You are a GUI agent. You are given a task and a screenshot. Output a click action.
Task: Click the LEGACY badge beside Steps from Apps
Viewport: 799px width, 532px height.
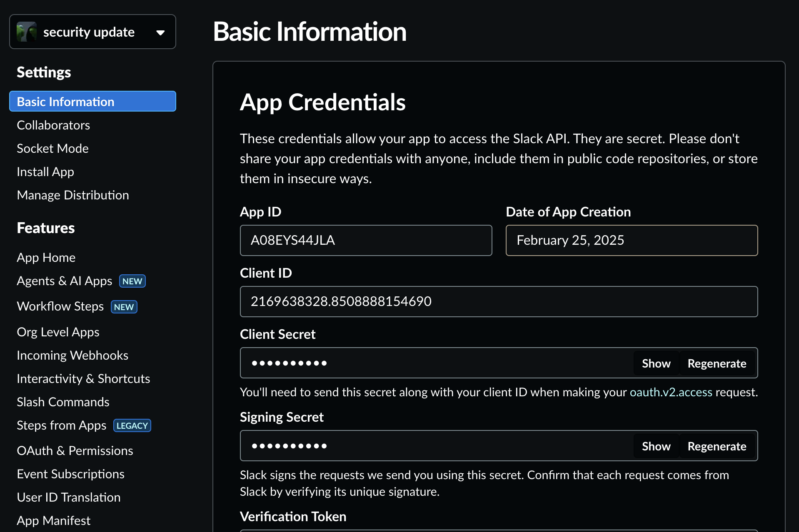[132, 425]
